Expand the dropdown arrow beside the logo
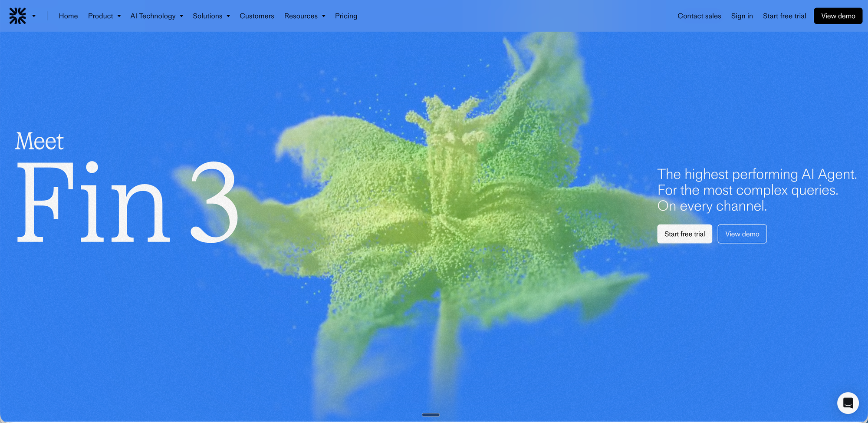868x423 pixels. (x=34, y=16)
